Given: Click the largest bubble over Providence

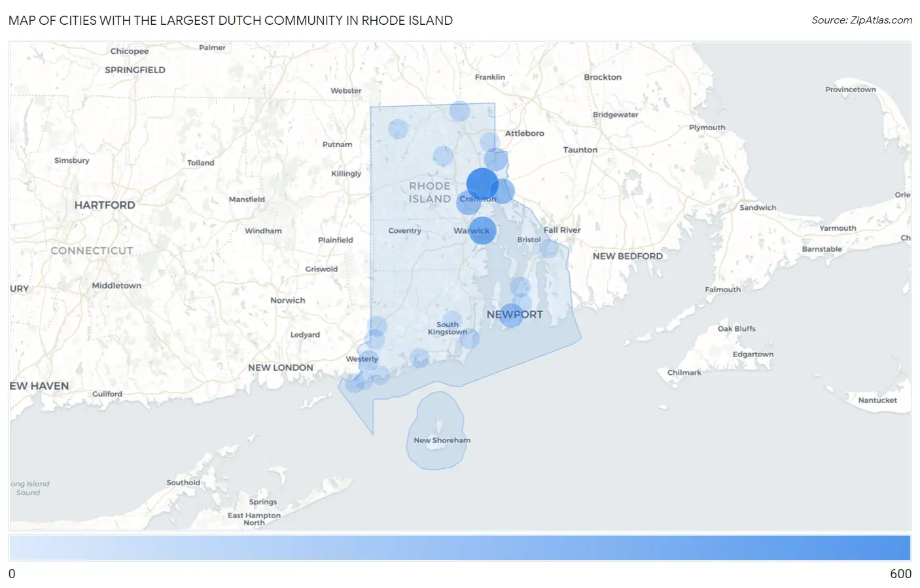Looking at the screenshot, I should (x=482, y=184).
